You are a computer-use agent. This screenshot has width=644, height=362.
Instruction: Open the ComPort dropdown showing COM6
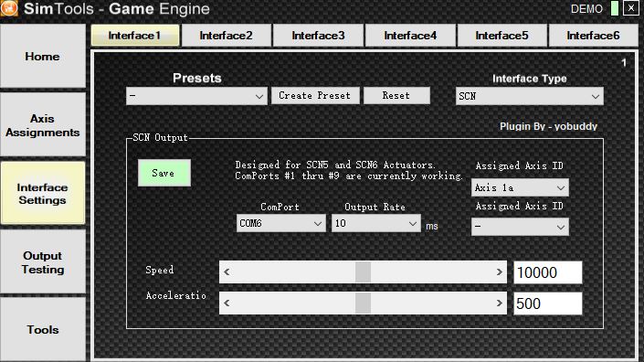tap(281, 224)
